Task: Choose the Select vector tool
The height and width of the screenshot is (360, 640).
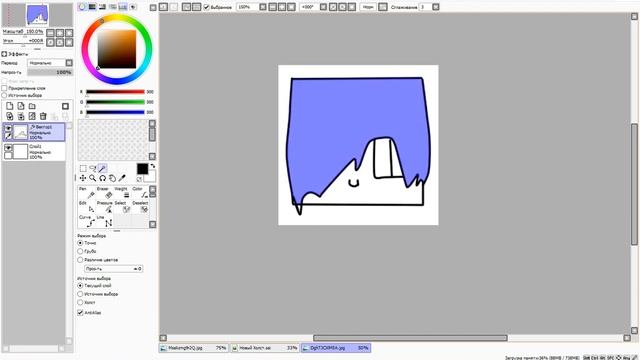Action: (122, 207)
